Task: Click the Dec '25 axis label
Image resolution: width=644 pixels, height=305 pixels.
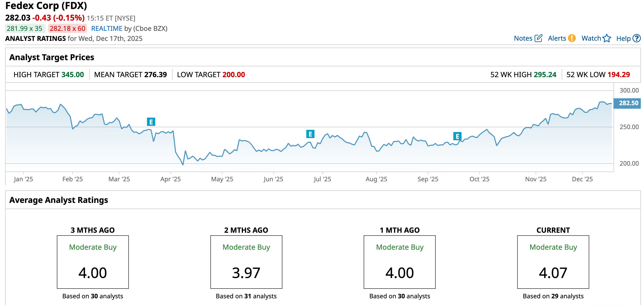Action: 582,179
